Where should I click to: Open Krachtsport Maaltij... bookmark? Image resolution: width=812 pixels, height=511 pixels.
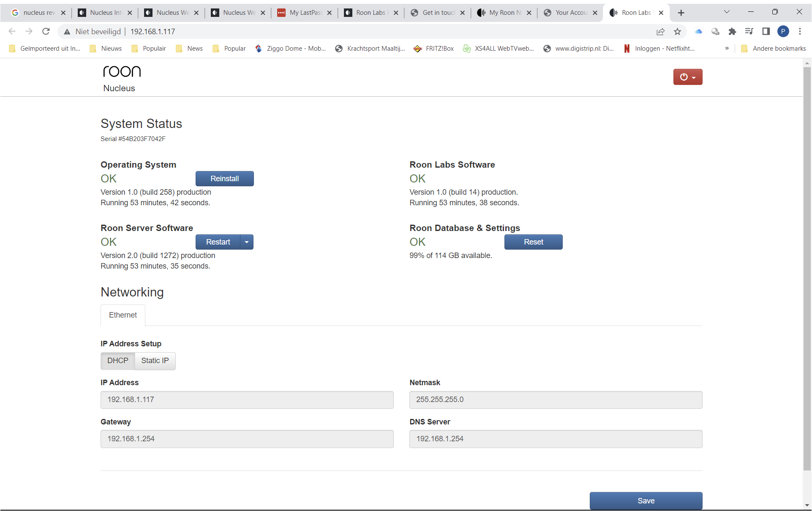tap(370, 49)
